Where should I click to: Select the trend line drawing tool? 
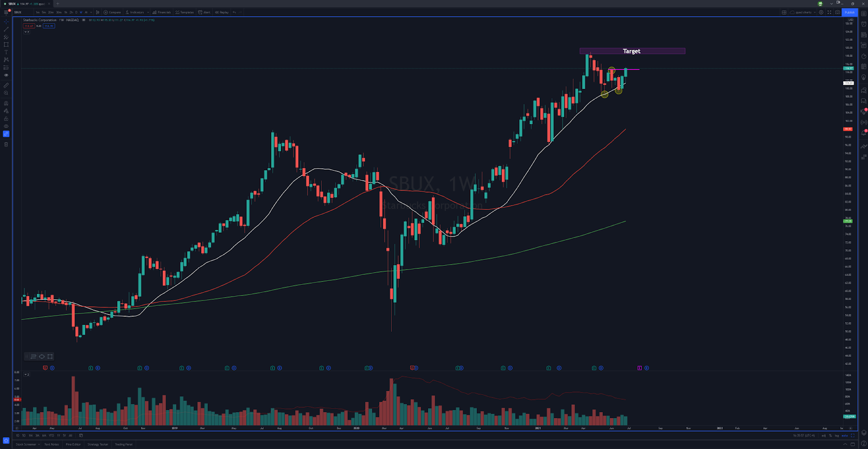pyautogui.click(x=6, y=29)
